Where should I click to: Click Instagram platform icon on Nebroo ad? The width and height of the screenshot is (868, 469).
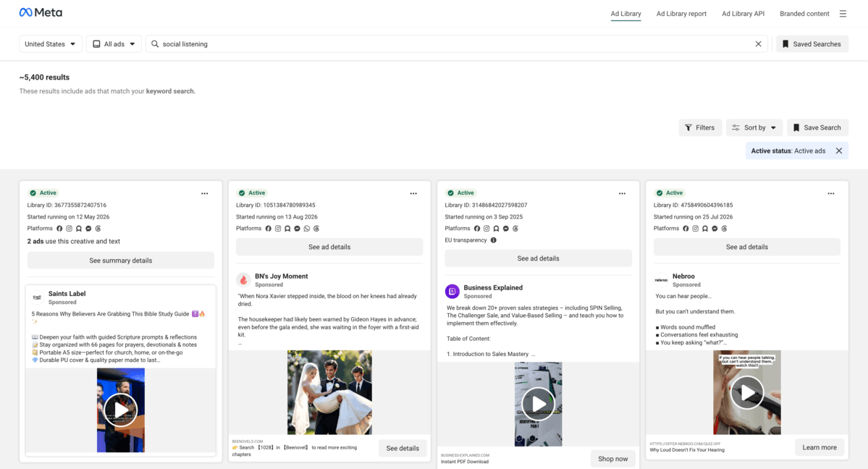click(695, 228)
